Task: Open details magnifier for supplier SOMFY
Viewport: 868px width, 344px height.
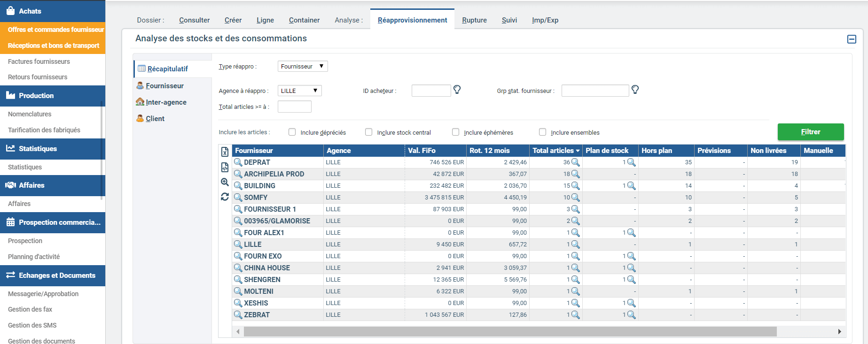Action: click(x=238, y=198)
